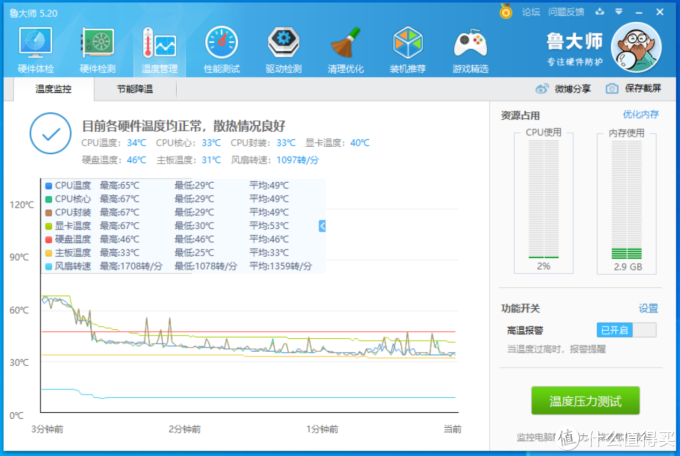Open the 设置 link under 功能开关
680x456 pixels.
(648, 308)
